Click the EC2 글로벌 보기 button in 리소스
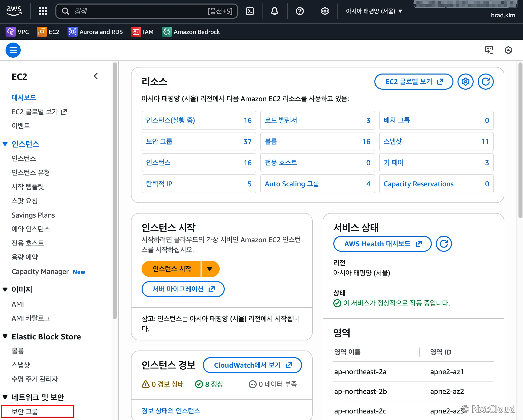 pos(414,82)
